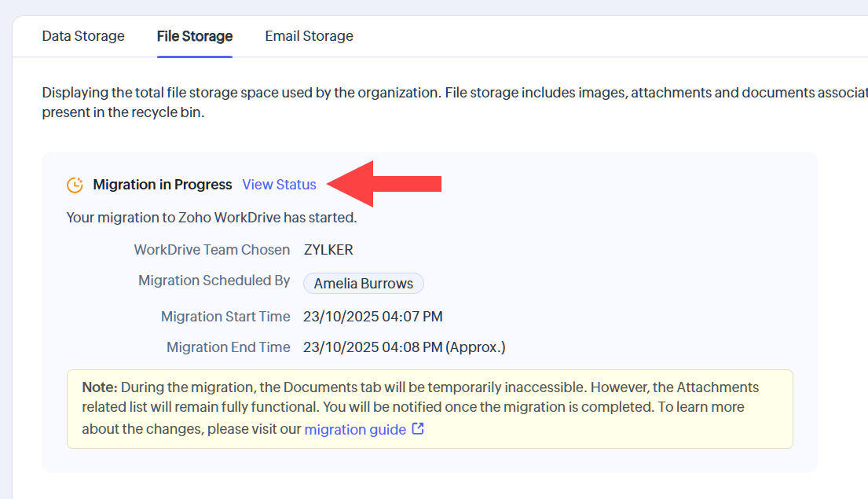The width and height of the screenshot is (868, 499).
Task: Click the 'migration to Zoho WorkDrive has started' message
Action: 211,217
